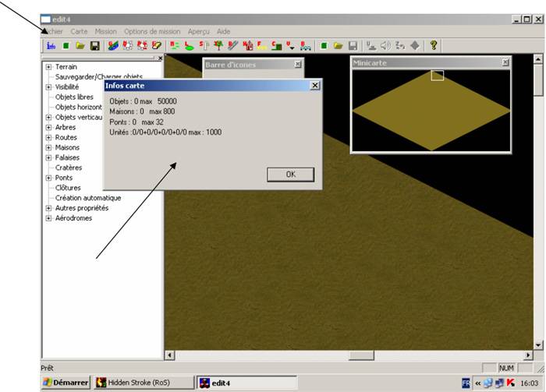The width and height of the screenshot is (546, 392).
Task: Click the horizontal scrollbar thumb under the map
Action: [361, 355]
